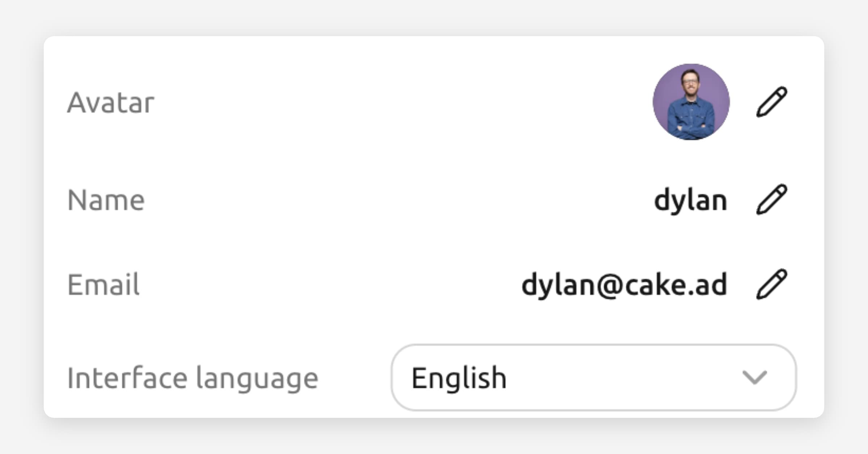Click the "Interface language" label

pyautogui.click(x=192, y=378)
